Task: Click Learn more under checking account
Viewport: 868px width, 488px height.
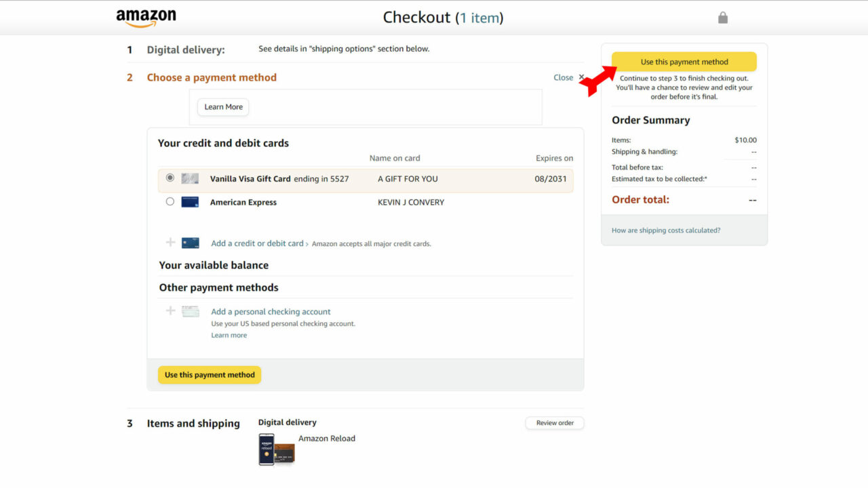Action: [x=229, y=335]
